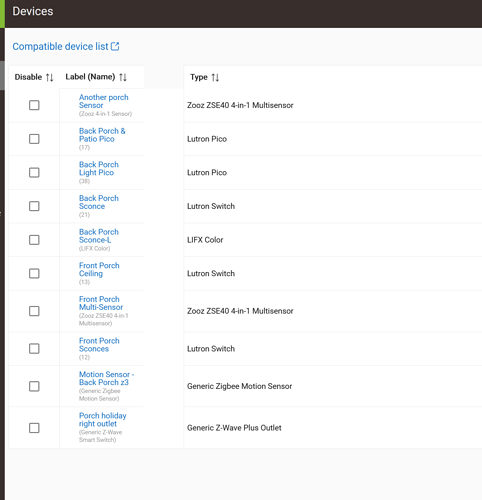Enable Disable checkbox for Back Porch Sconce (21)
This screenshot has width=482, height=500.
pyautogui.click(x=34, y=206)
